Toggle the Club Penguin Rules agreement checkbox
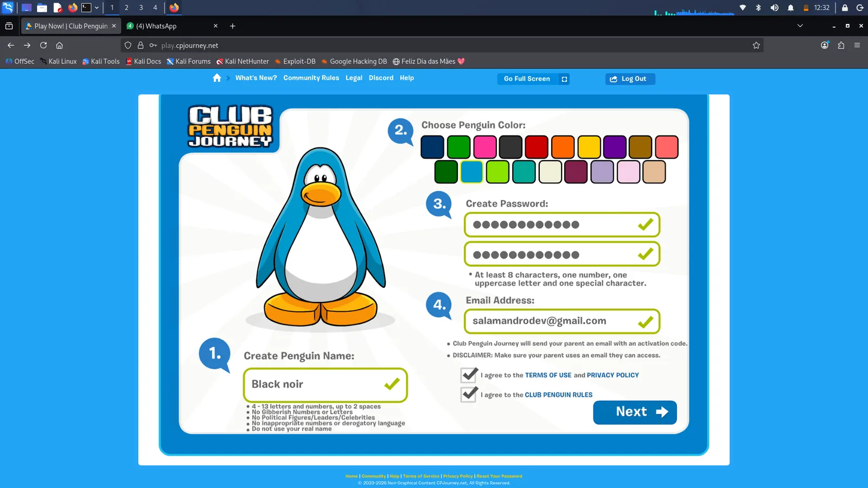868x488 pixels. click(x=469, y=394)
